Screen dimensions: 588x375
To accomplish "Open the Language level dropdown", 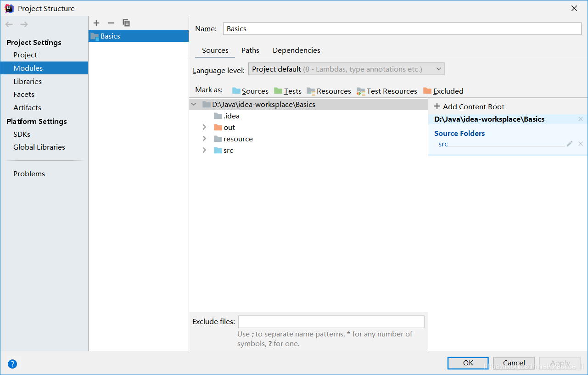I will click(x=346, y=69).
